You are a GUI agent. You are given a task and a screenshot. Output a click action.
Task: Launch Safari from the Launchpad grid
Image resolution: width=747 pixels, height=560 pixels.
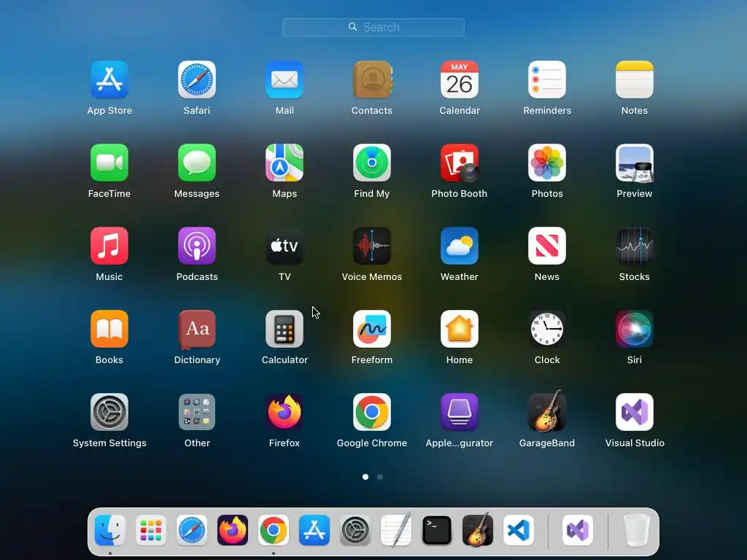coord(197,79)
